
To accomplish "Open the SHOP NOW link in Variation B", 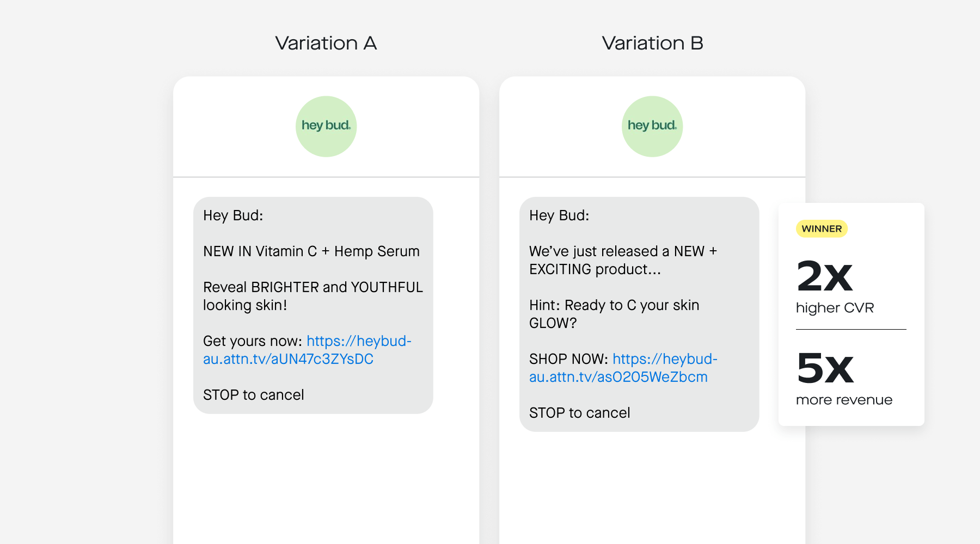I will (x=618, y=377).
